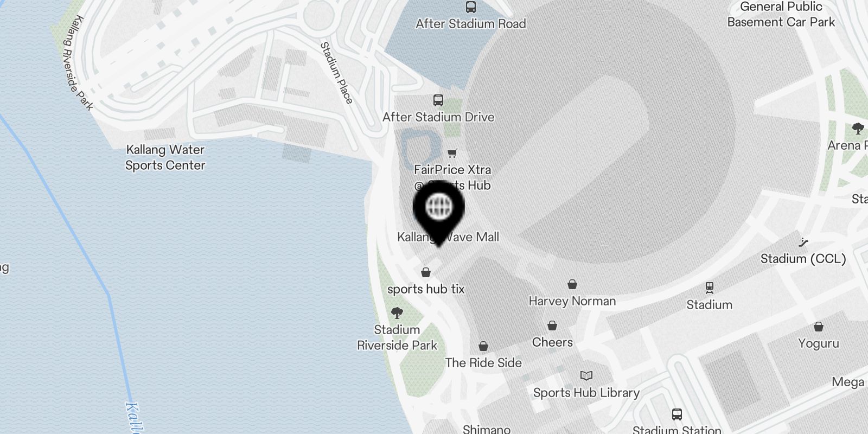Select the General Public Basement Car Park label
This screenshot has height=434, width=868.
[781, 15]
